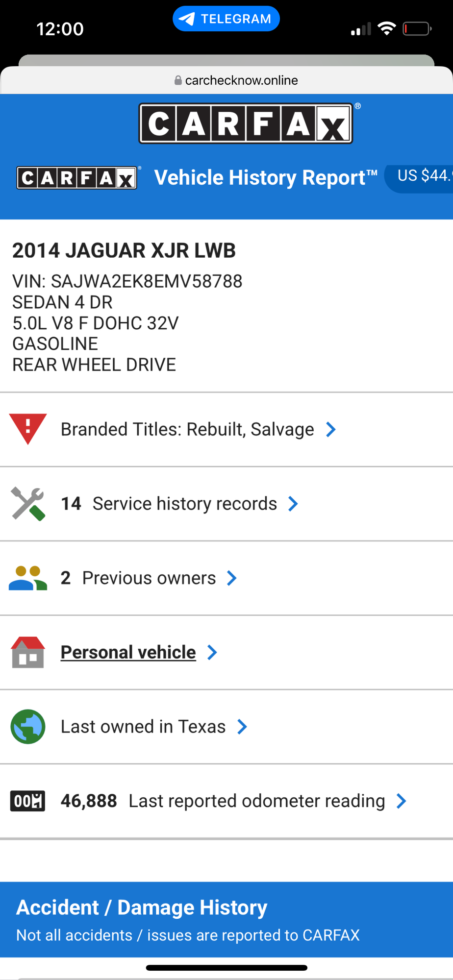Tap the Accident / Damage History header

[142, 907]
